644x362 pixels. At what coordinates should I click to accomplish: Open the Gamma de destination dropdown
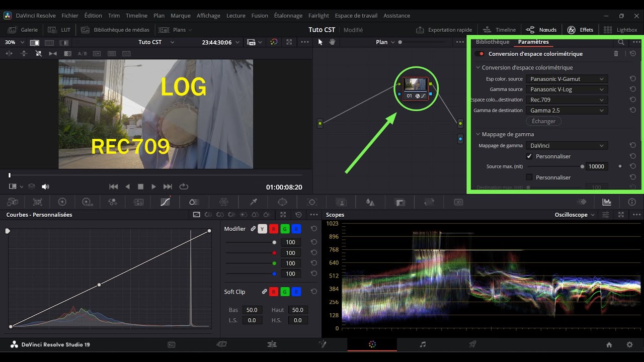(x=567, y=111)
